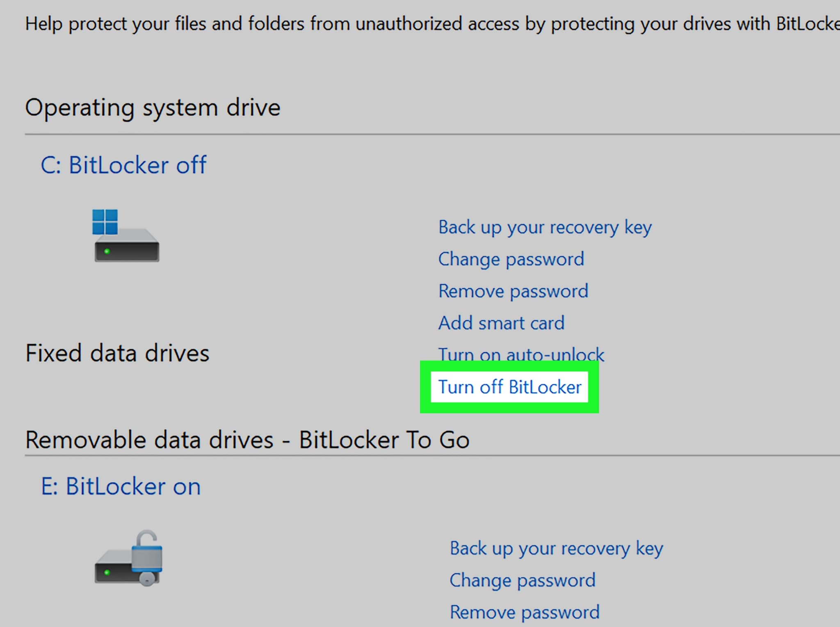Click the highlighted Turn off BitLocker option

509,386
